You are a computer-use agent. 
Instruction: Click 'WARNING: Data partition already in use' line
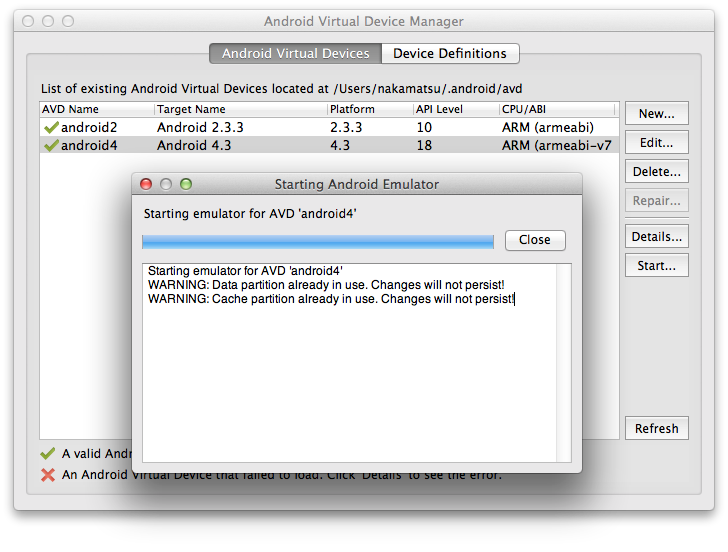326,285
